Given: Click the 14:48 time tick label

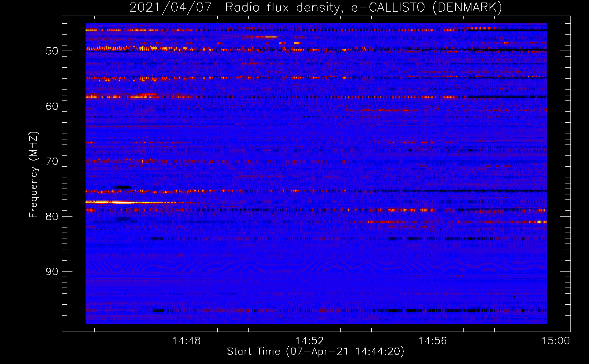Looking at the screenshot, I should click(x=186, y=341).
